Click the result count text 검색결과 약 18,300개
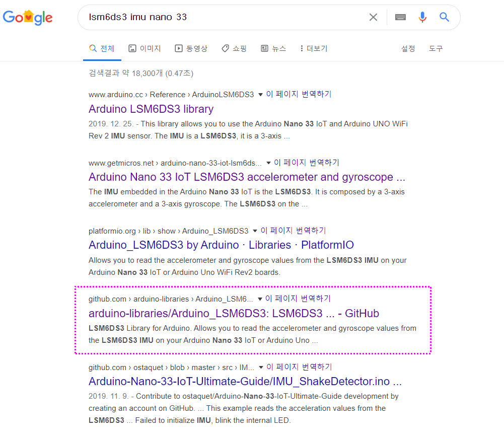This screenshot has height=439, width=504. pos(141,74)
